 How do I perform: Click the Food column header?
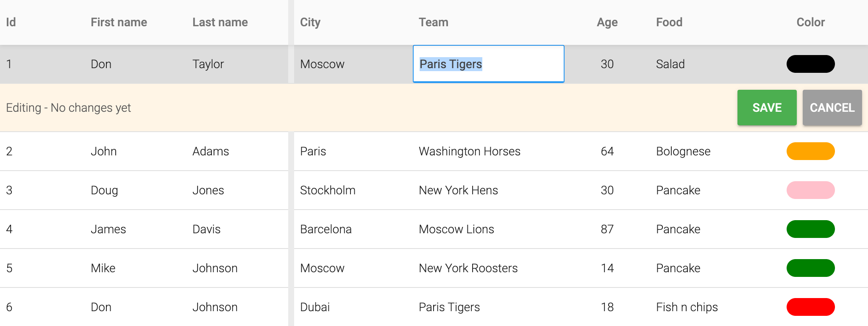tap(669, 22)
